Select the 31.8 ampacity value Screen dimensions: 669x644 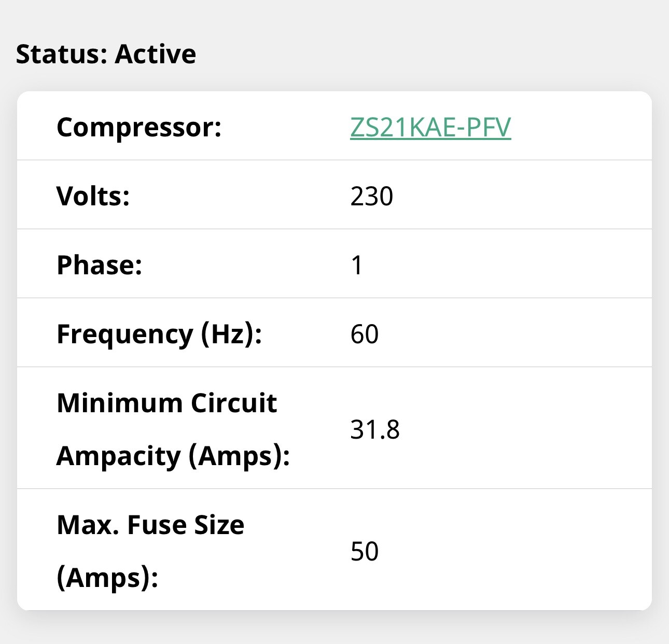374,429
